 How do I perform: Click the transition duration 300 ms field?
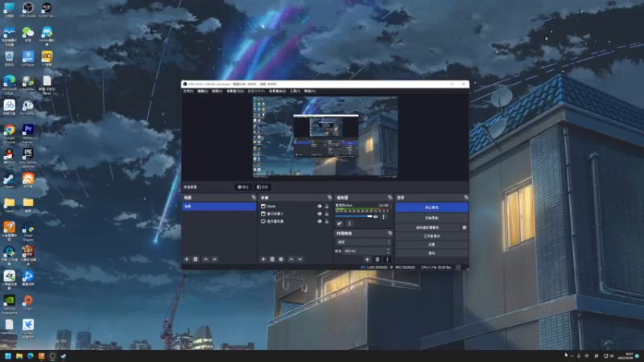(364, 251)
